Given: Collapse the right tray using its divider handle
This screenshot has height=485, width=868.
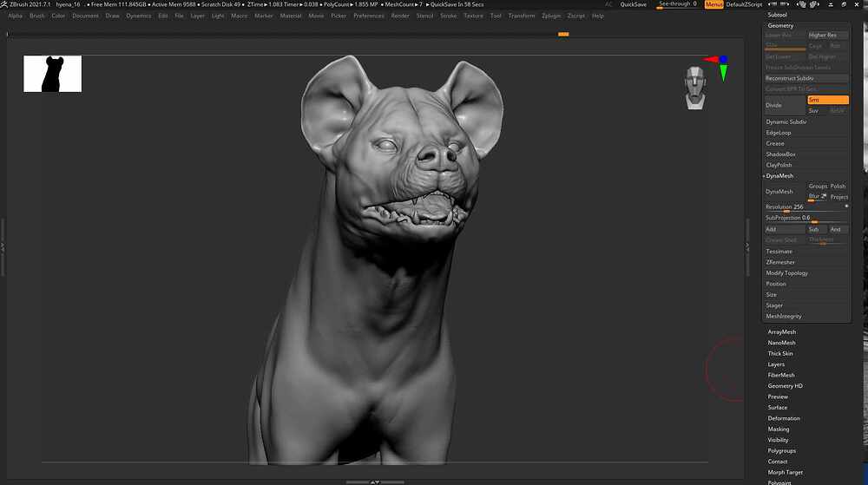Looking at the screenshot, I should point(747,246).
